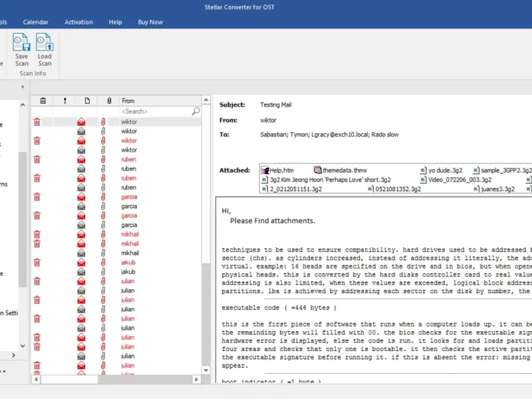Viewport: 532px width, 399px height.
Task: Open the themedata.thmx attachment name
Action: tap(344, 170)
